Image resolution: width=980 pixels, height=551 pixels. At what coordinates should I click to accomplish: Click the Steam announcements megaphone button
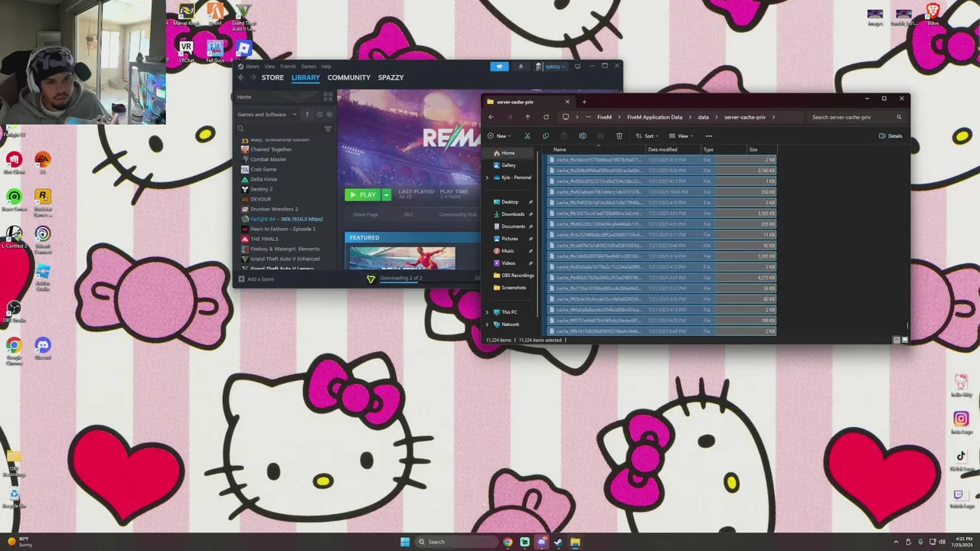click(x=499, y=67)
